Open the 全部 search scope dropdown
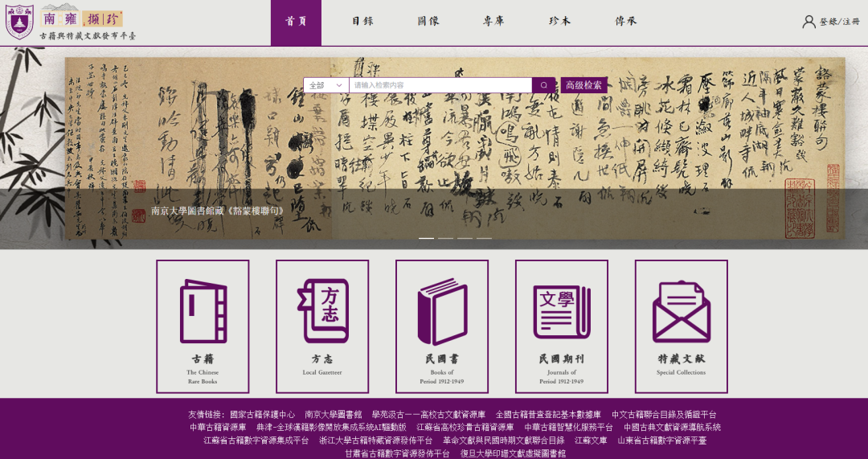This screenshot has width=868, height=459. click(x=326, y=85)
